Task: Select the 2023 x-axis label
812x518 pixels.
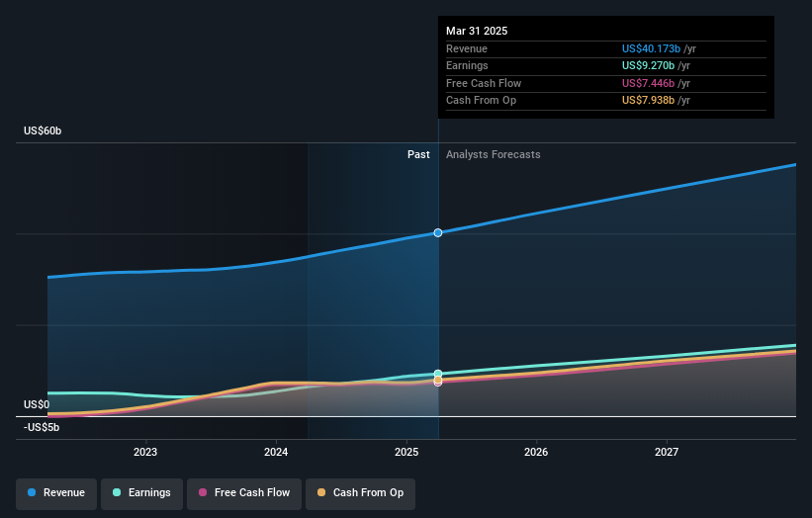Action: [x=145, y=452]
